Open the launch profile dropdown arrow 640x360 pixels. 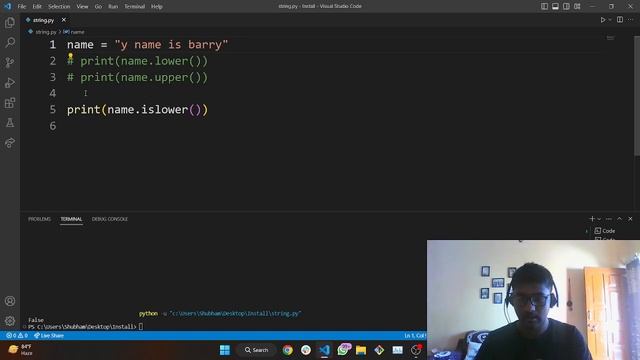[599, 219]
